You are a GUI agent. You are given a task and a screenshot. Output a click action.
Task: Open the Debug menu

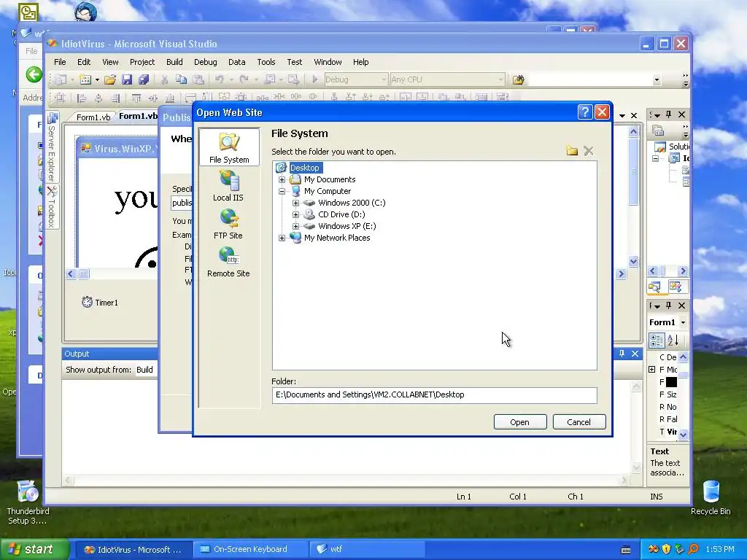(205, 62)
